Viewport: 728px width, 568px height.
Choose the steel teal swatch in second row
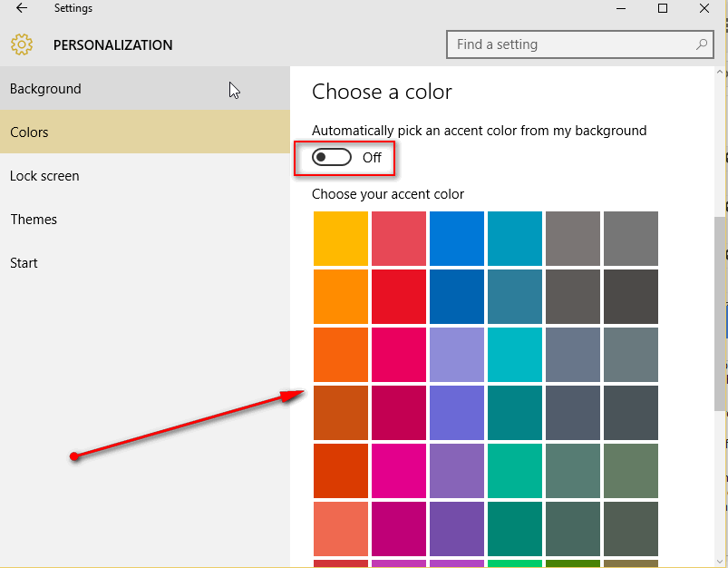pos(515,297)
